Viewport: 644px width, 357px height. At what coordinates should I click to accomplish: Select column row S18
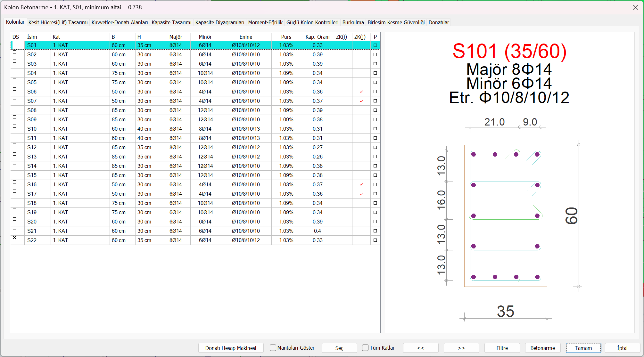coord(195,203)
